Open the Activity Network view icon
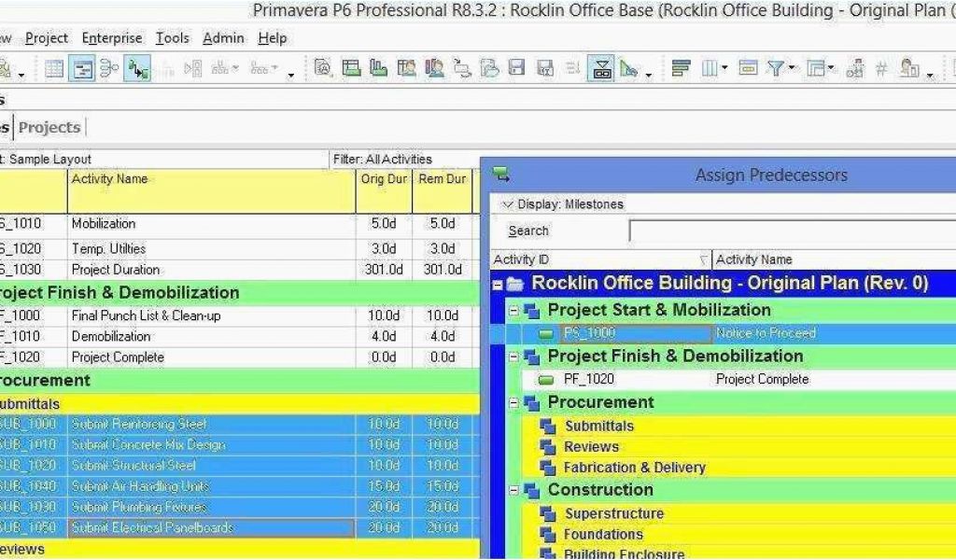956x560 pixels. coord(109,68)
